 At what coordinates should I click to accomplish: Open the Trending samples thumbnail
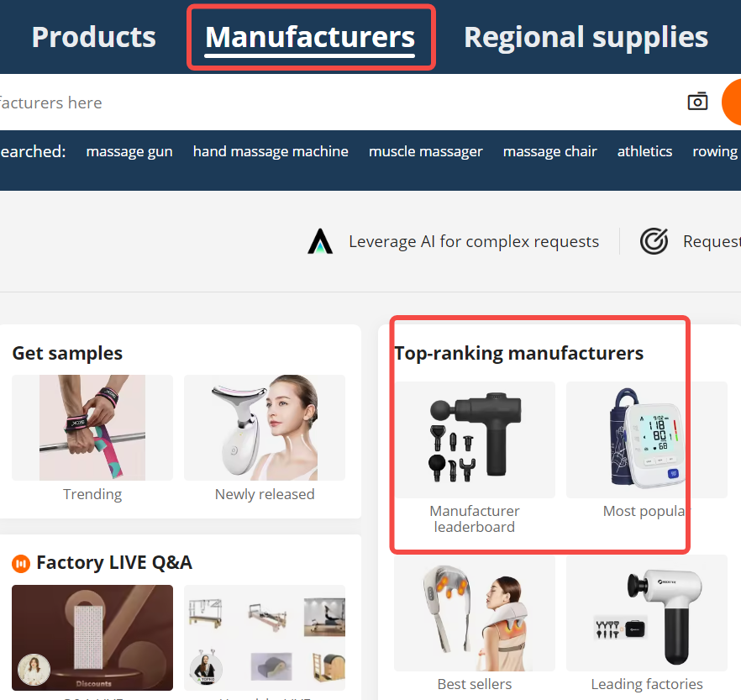(92, 428)
